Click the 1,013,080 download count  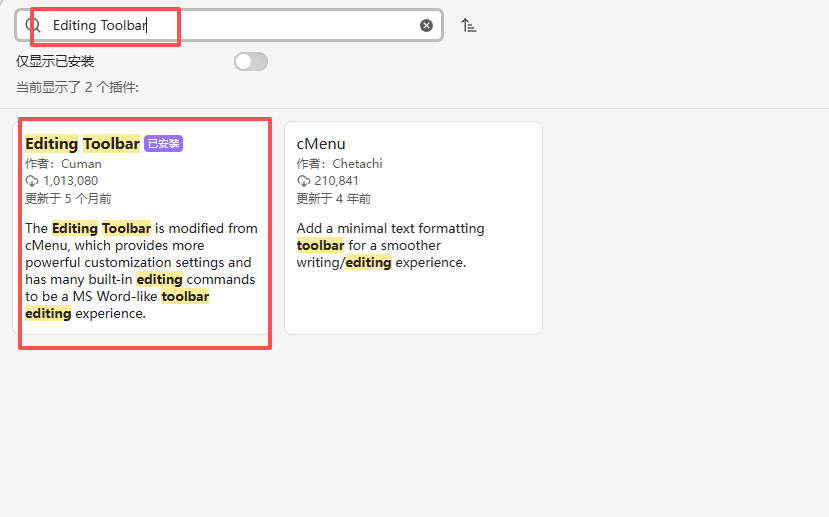tap(70, 181)
